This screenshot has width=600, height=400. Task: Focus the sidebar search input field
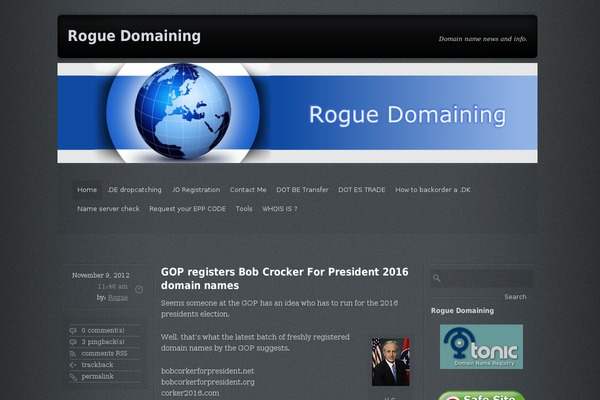pyautogui.click(x=482, y=279)
